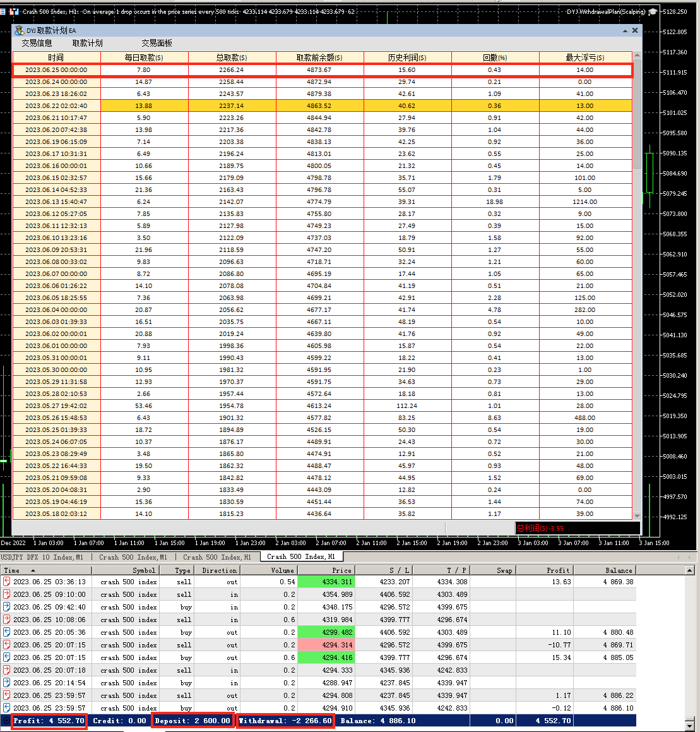Sort history by Symbol column header

[x=126, y=570]
